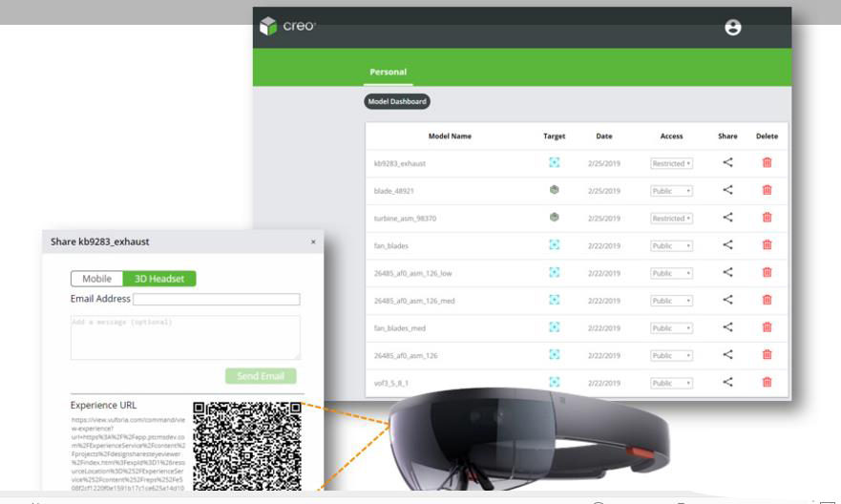Click the optional message text area
Image resolution: width=841 pixels, height=504 pixels.
pyautogui.click(x=185, y=337)
